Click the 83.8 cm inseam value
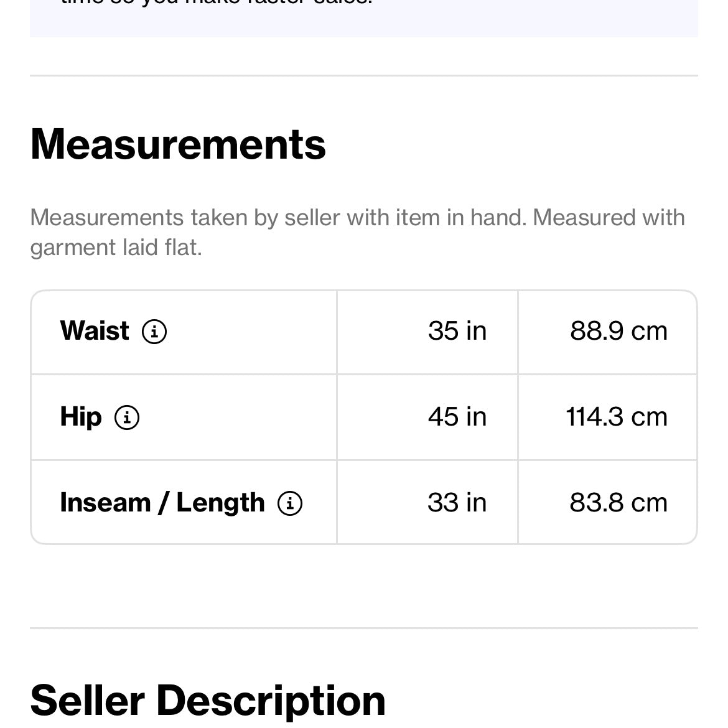Image resolution: width=728 pixels, height=728 pixels. pyautogui.click(x=618, y=503)
